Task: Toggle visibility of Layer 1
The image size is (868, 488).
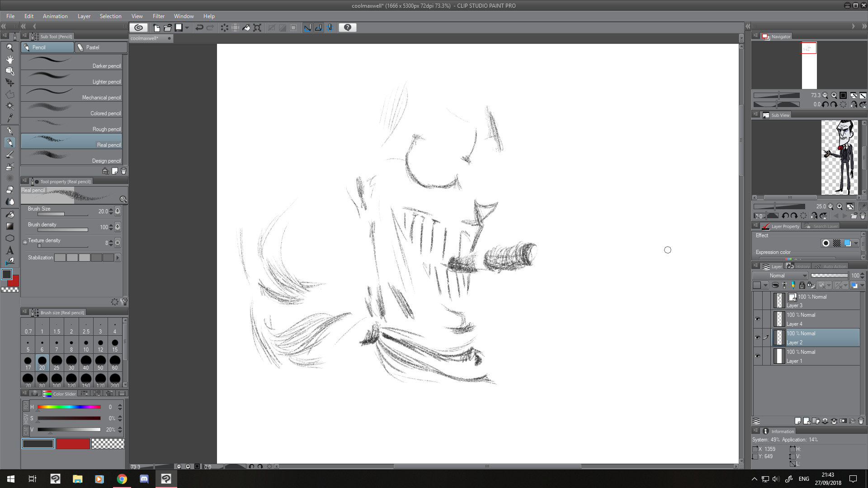Action: [x=757, y=356]
